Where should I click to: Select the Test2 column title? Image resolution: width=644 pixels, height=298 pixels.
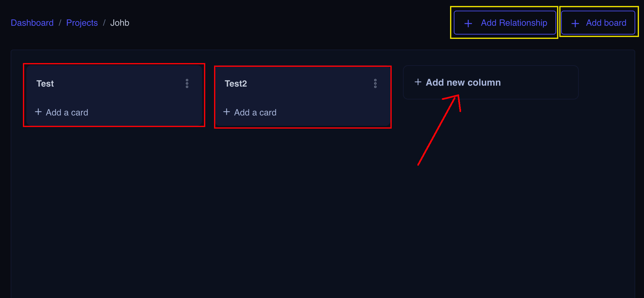pos(236,84)
